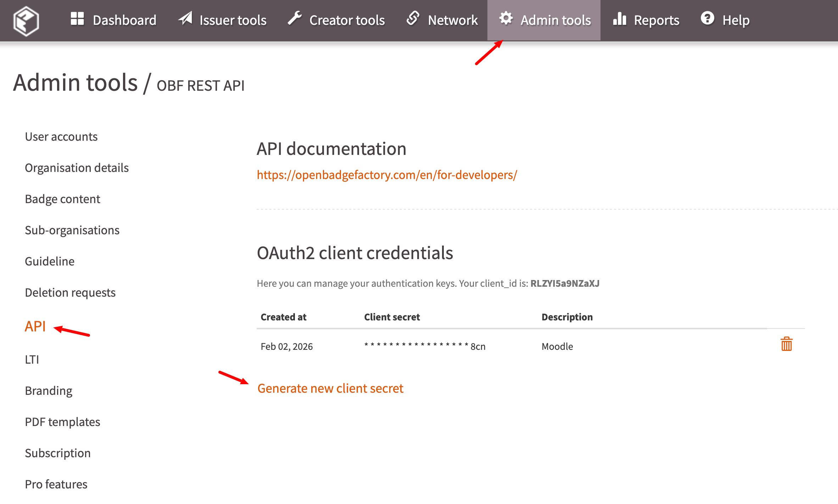Image resolution: width=838 pixels, height=504 pixels.
Task: Open the API documentation developers link
Action: pos(387,175)
